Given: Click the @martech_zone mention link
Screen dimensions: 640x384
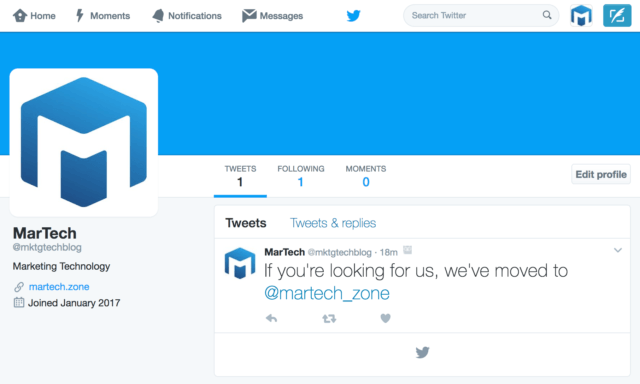Looking at the screenshot, I should (327, 293).
